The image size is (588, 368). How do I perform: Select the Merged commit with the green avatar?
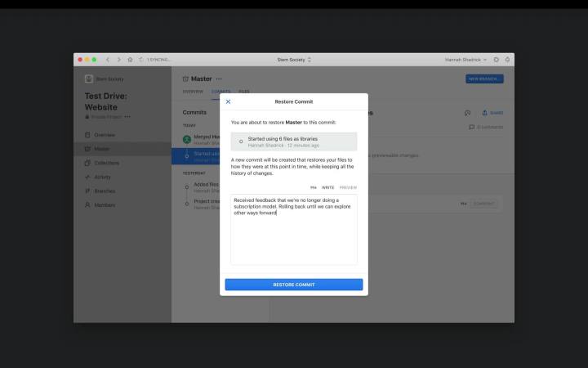pyautogui.click(x=201, y=140)
